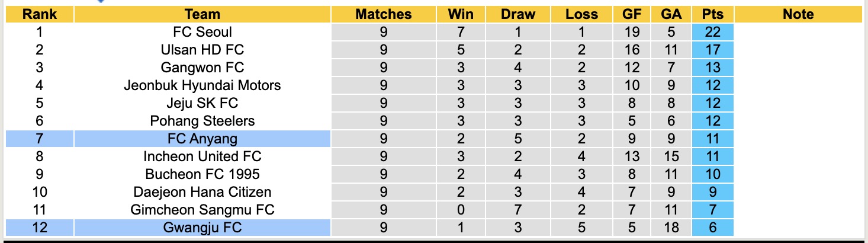This screenshot has width=868, height=243.
Task: Select Daejeon Hana Citizen team name
Action: (x=202, y=192)
